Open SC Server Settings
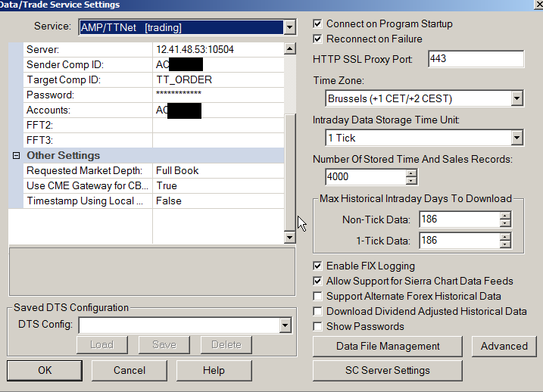This screenshot has height=392, width=543. point(388,371)
